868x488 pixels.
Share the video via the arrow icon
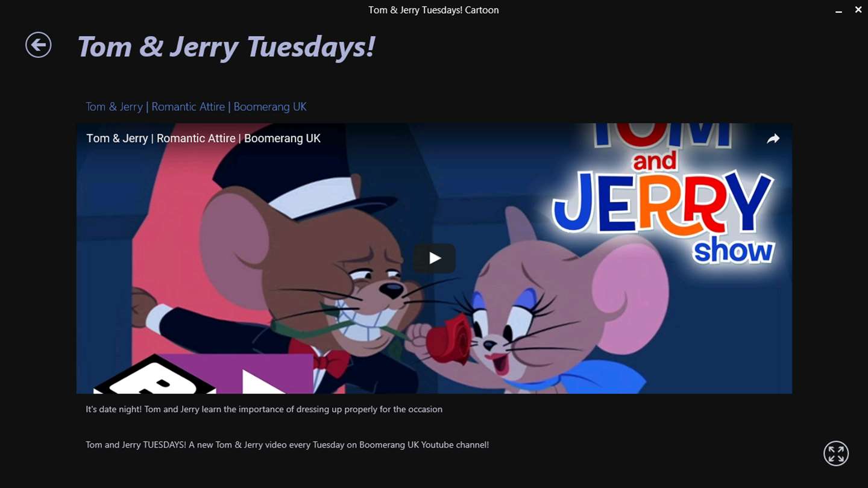click(x=773, y=139)
